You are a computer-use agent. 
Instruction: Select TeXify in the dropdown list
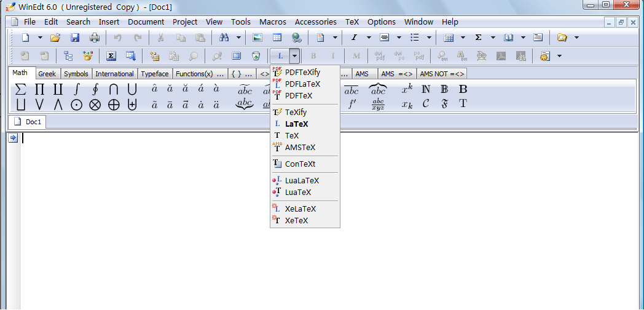(x=305, y=112)
